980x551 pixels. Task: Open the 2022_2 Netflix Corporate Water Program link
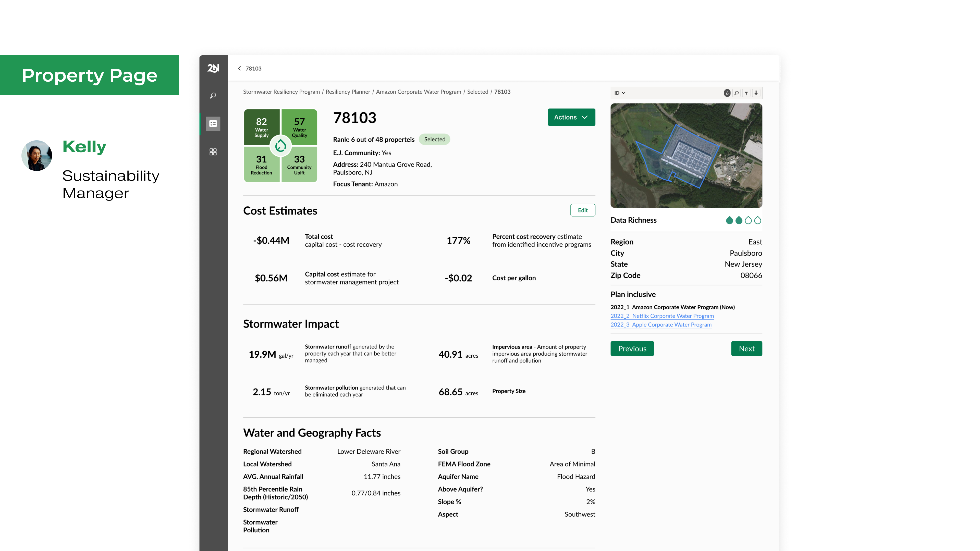(x=662, y=316)
